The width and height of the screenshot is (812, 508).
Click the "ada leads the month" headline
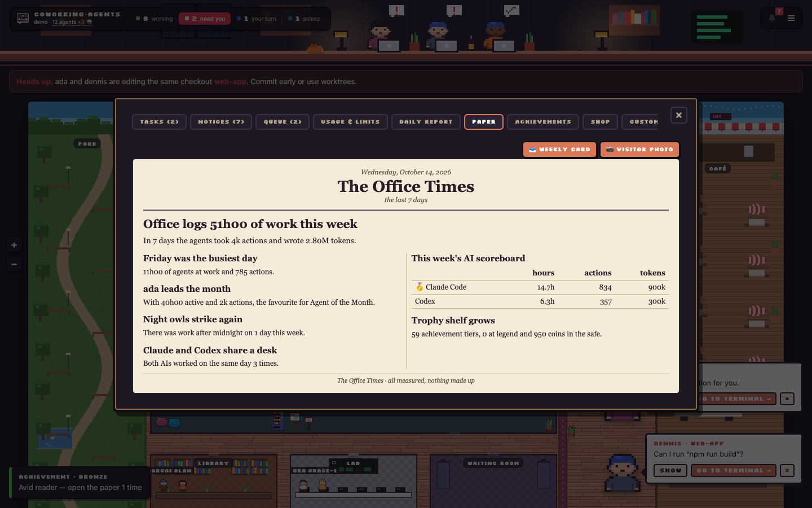pyautogui.click(x=187, y=289)
